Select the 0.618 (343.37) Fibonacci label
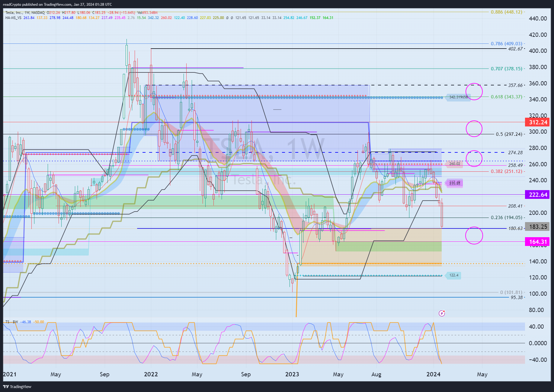554x392 pixels. tap(506, 97)
